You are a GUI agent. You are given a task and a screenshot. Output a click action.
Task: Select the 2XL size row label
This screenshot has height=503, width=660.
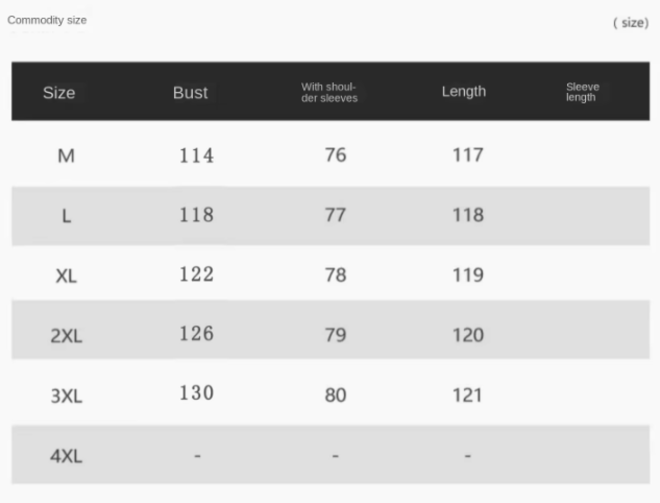[x=66, y=336]
